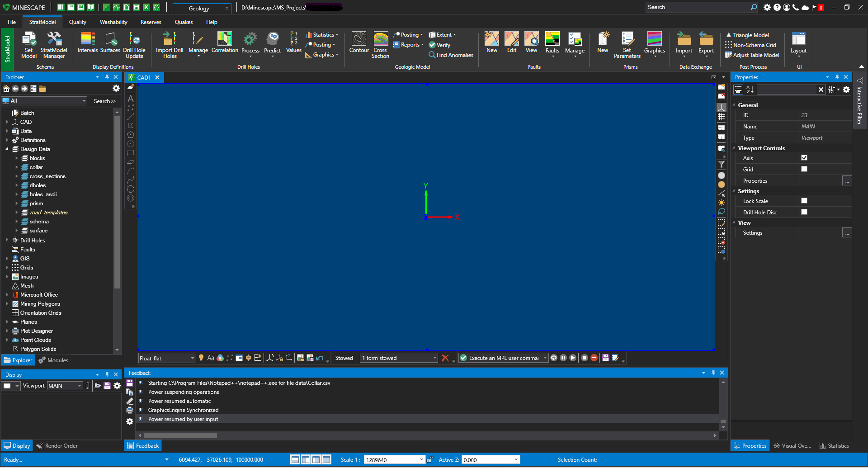Click the white circle display icon
This screenshot has width=868, height=468.
(x=722, y=175)
